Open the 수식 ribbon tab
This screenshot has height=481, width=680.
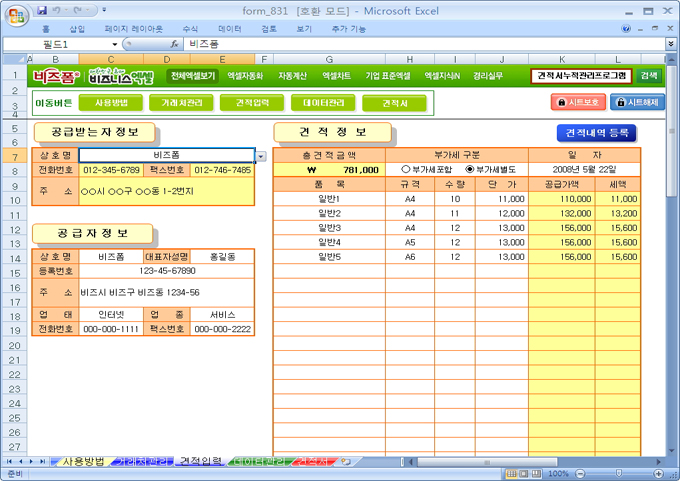(190, 30)
